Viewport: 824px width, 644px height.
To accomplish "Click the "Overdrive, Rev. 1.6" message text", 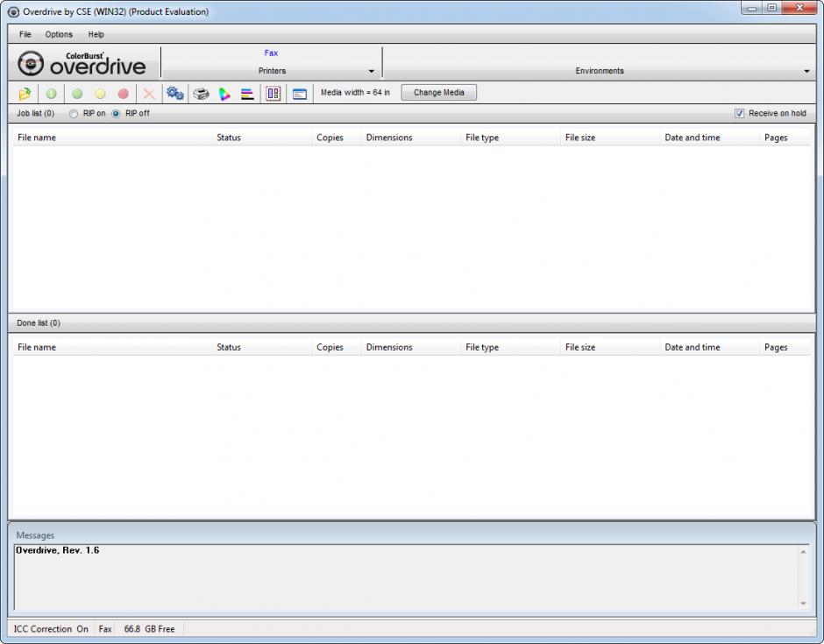I will 57,550.
